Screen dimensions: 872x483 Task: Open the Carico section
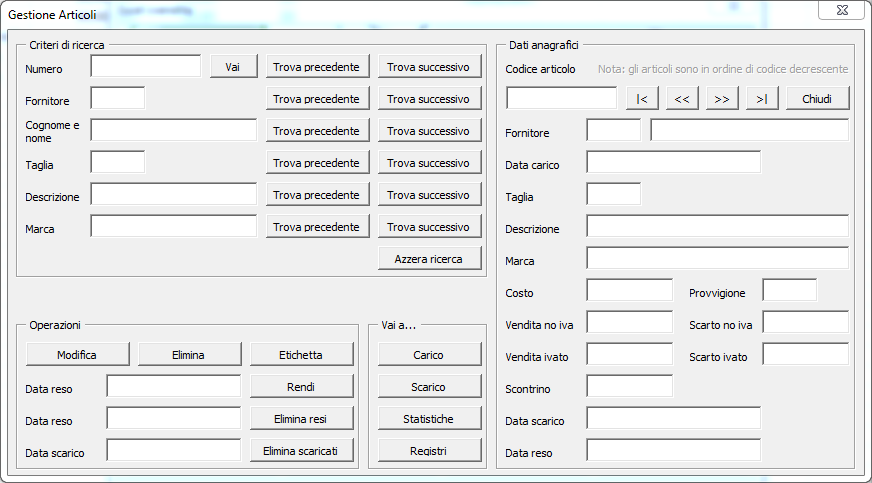pos(428,355)
